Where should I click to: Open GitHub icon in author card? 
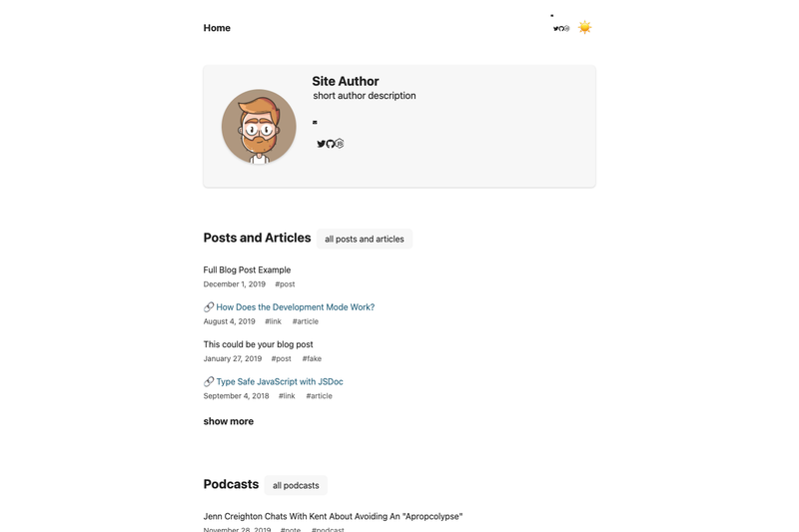pos(331,144)
